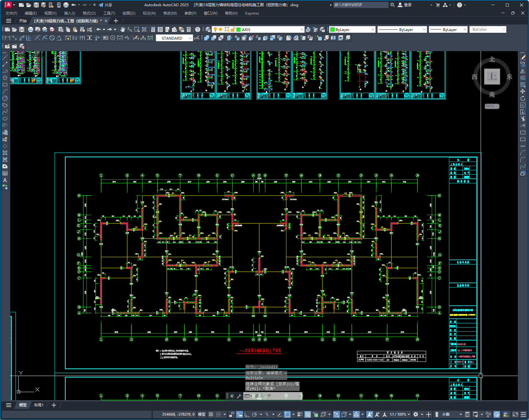Select the Hatch tool in the draw toolbar
Viewport: 529px width, 420px height.
(5, 153)
